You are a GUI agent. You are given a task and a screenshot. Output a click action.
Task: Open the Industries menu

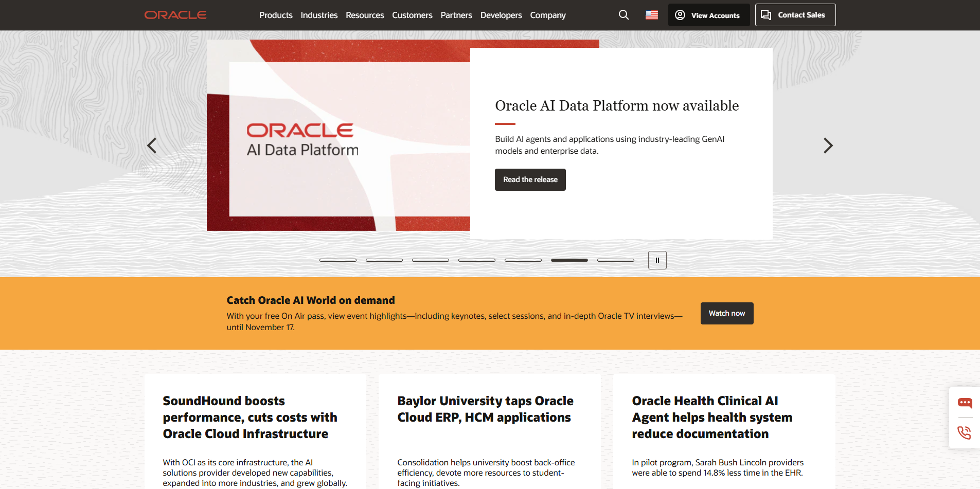click(319, 15)
